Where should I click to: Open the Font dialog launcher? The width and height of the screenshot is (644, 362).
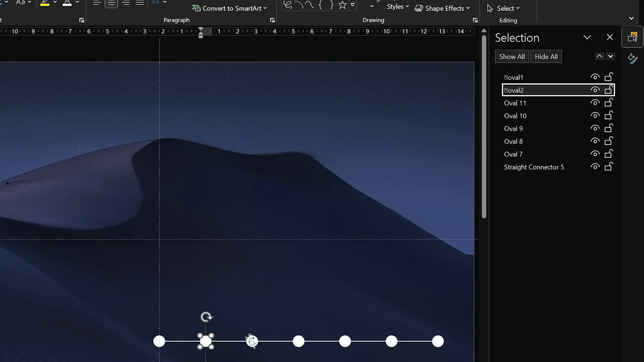82,20
